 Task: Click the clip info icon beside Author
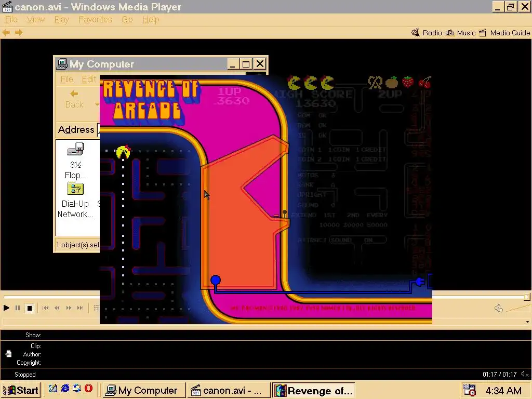click(8, 354)
